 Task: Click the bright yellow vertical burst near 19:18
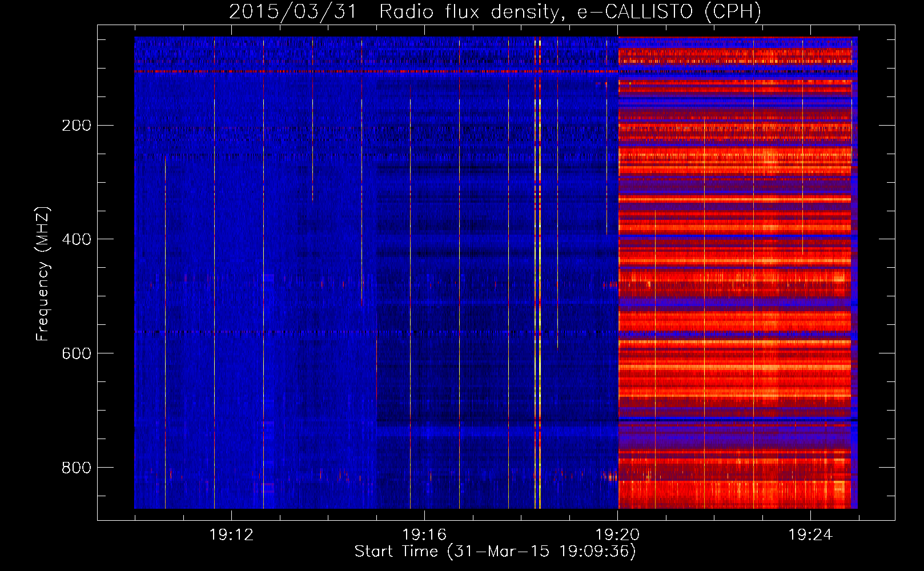(540, 273)
